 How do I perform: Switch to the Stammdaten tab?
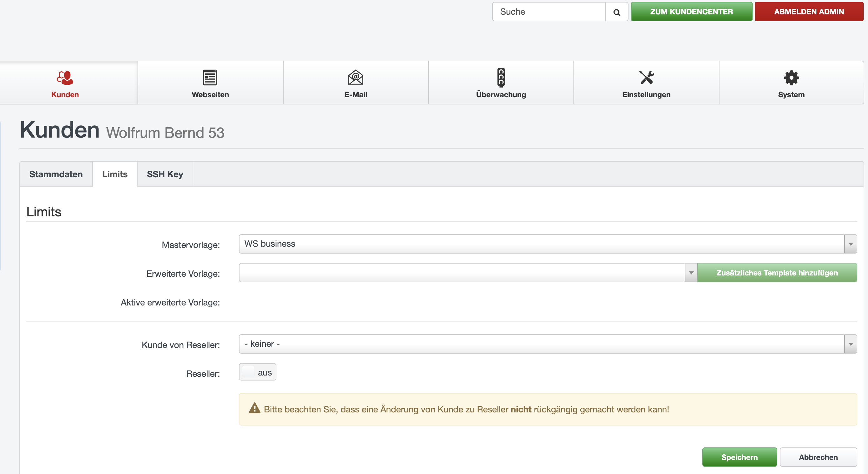tap(56, 174)
